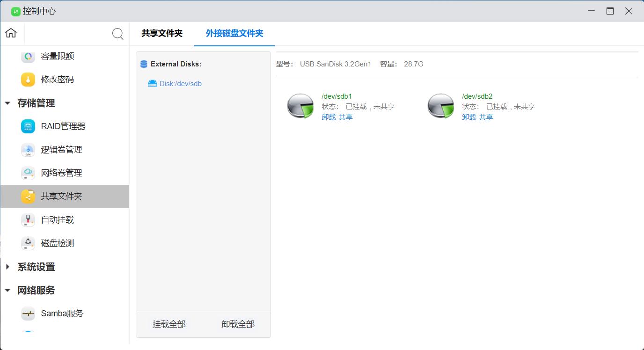Click 卸载 link under /dev/sdb1
Viewport: 644px width, 350px height.
coord(329,117)
